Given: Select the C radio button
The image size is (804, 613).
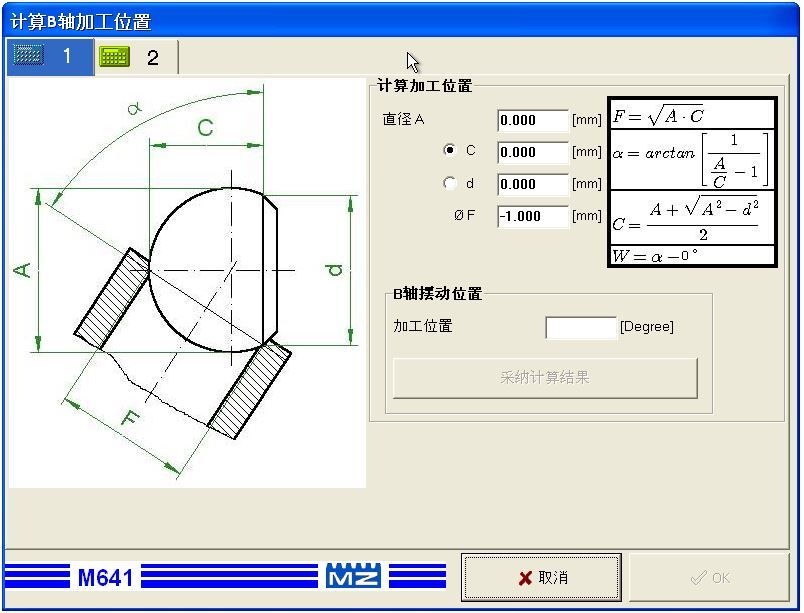Looking at the screenshot, I should click(x=450, y=150).
